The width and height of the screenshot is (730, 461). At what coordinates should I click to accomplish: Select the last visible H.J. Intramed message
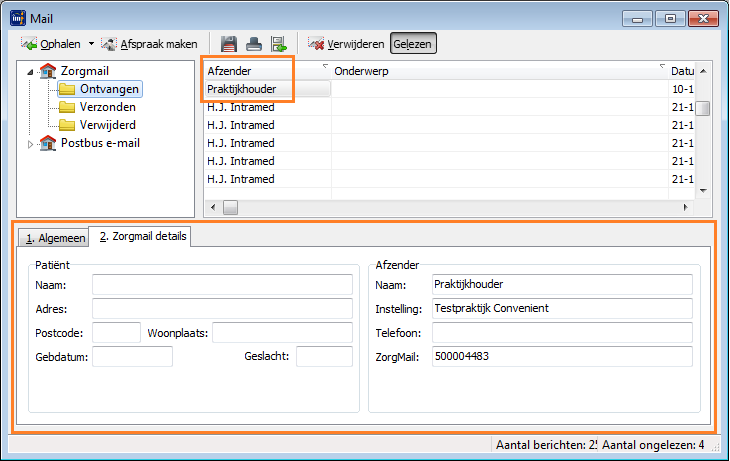point(449,179)
